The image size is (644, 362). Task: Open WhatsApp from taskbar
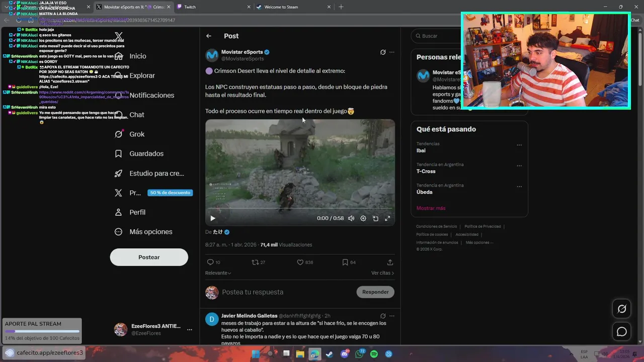(359, 354)
